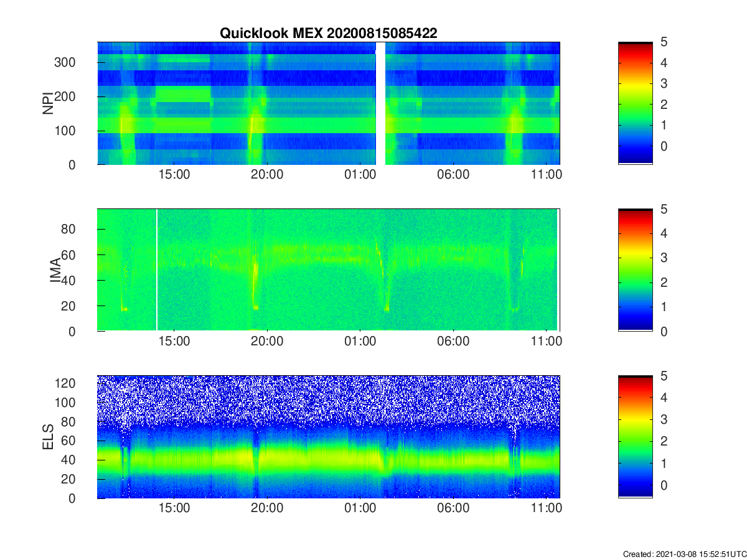
Task: Click the title "Quicklook MEX 20200815085422"
Action: point(328,34)
